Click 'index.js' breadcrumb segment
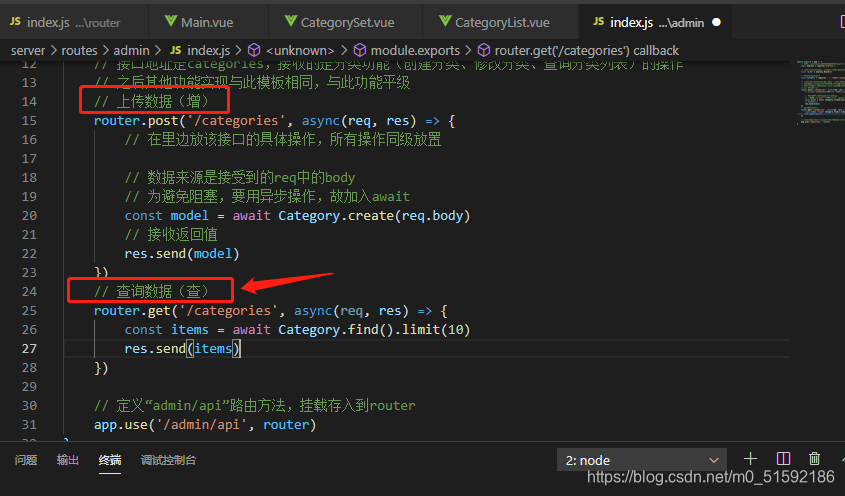 [209, 51]
